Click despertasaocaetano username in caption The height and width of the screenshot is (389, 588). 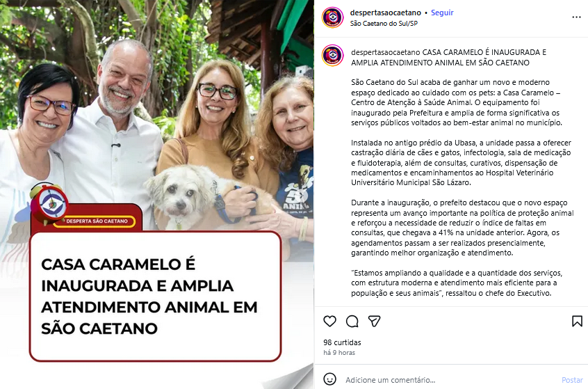386,52
